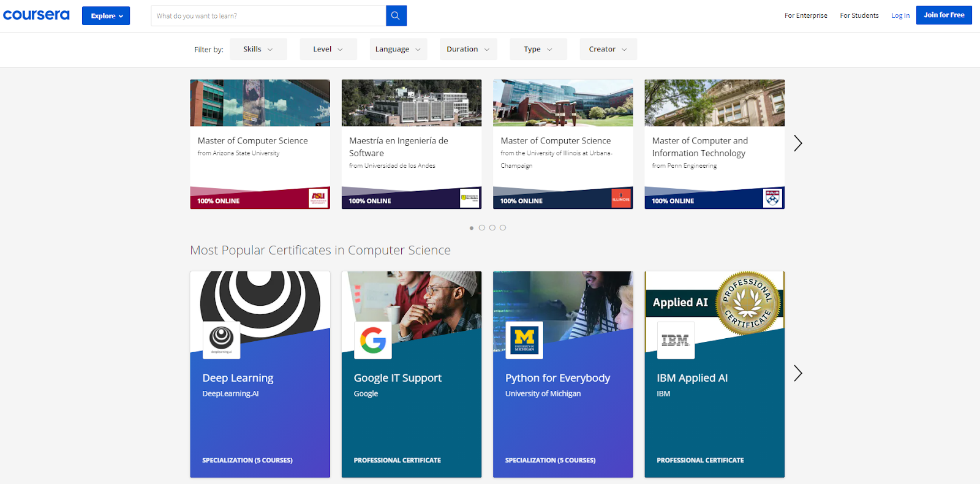Image resolution: width=980 pixels, height=484 pixels.
Task: Click the Professional Certificate gold seal
Action: pyautogui.click(x=748, y=303)
